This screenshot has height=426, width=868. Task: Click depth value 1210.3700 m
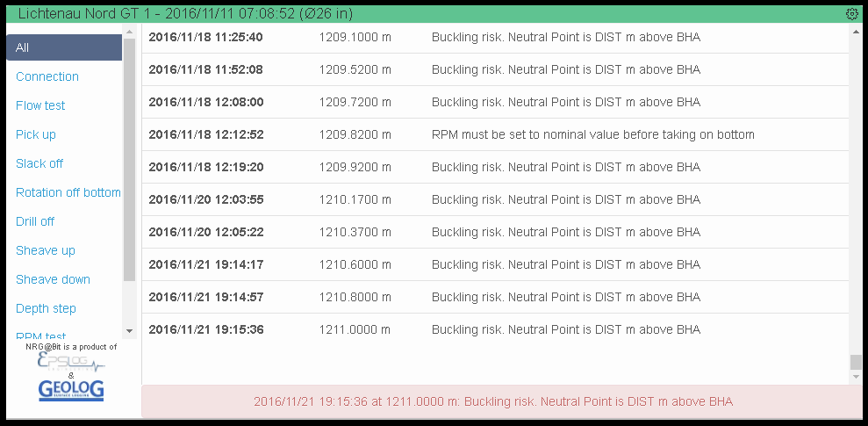tap(355, 232)
